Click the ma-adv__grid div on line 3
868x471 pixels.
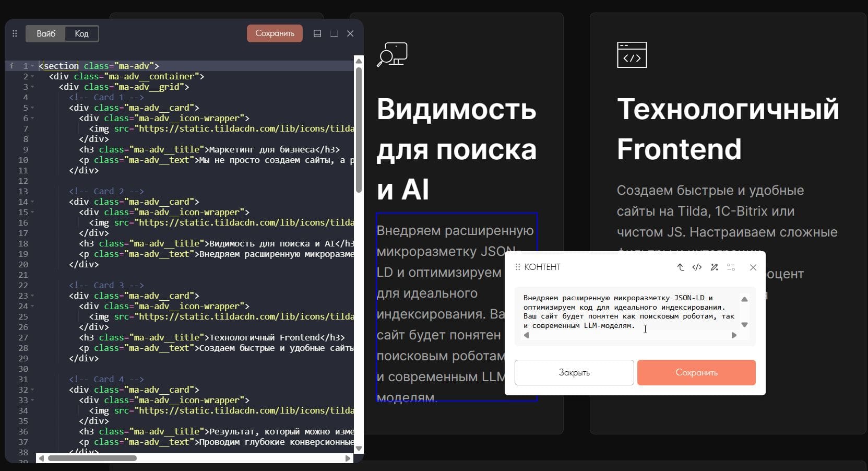point(124,87)
